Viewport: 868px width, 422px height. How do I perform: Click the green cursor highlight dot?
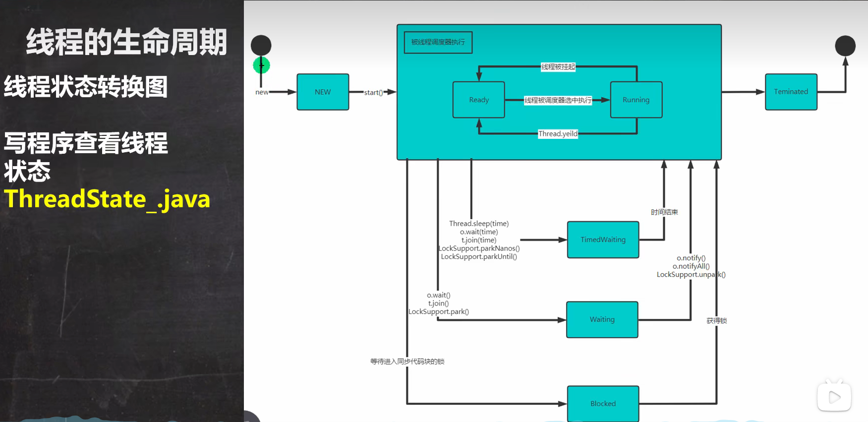[261, 65]
